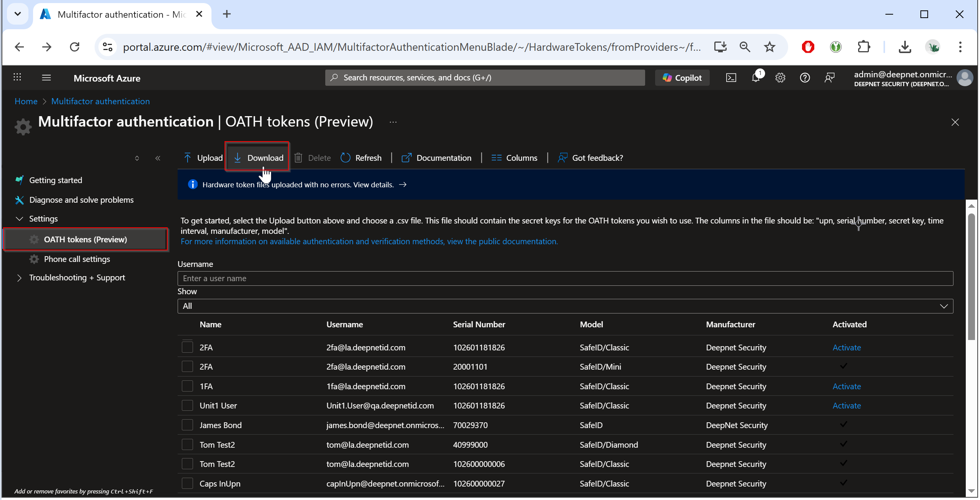
Task: Collapse the Settings menu section
Action: point(19,219)
